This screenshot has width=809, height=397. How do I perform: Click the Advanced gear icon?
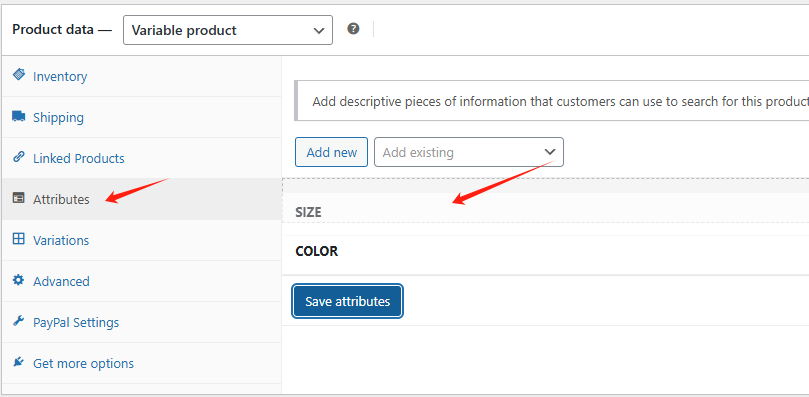pos(19,280)
